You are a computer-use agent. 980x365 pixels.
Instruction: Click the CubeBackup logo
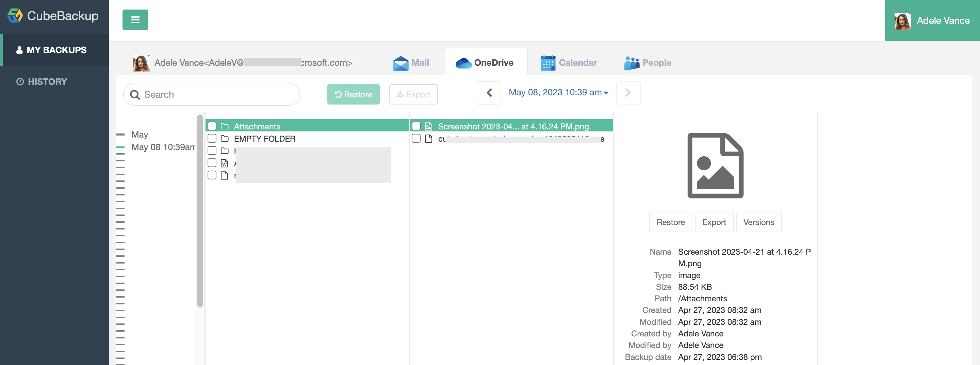point(53,16)
